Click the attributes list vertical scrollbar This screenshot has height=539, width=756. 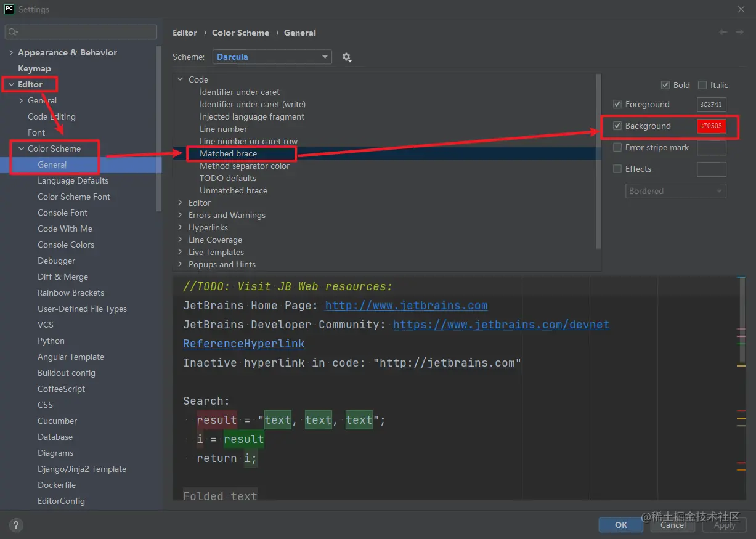click(x=598, y=161)
